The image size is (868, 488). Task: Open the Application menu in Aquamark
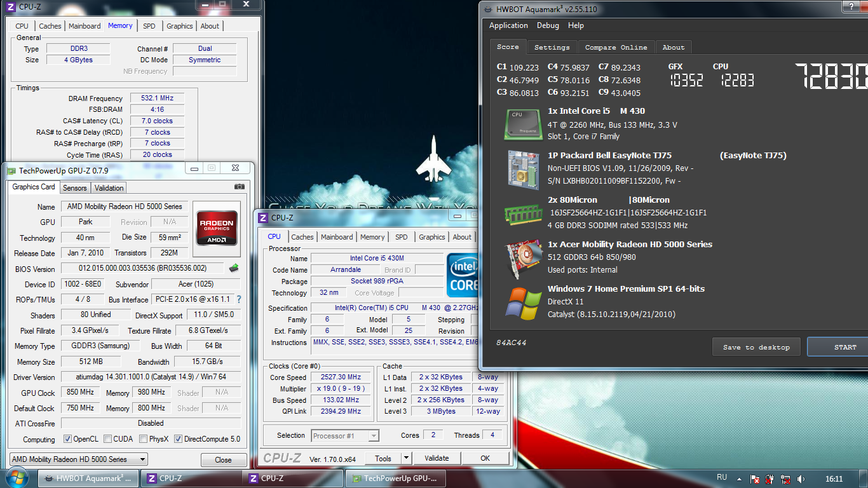[508, 25]
